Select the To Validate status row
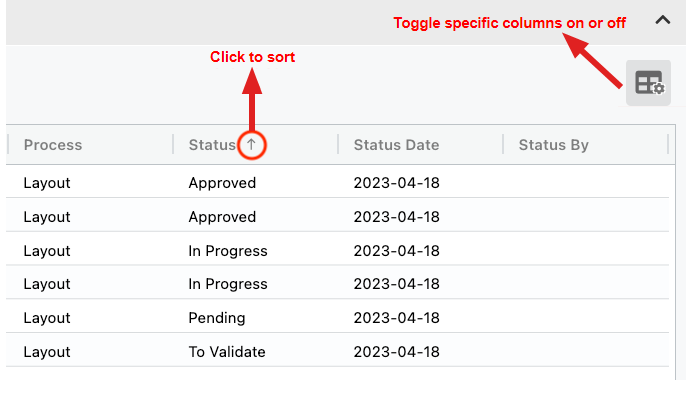Image resolution: width=686 pixels, height=399 pixels. [x=337, y=352]
